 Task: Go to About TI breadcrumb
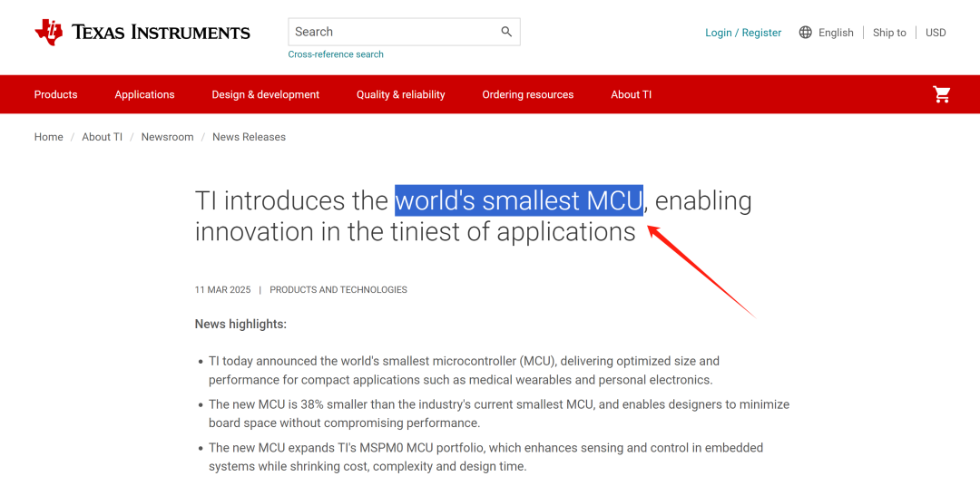102,137
